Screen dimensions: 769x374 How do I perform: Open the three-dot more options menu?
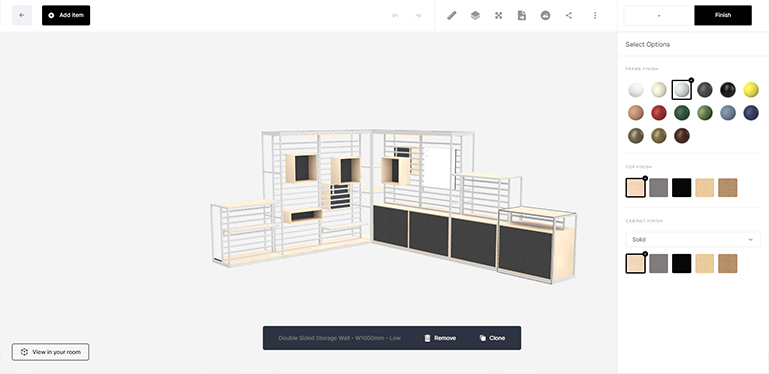[x=595, y=15]
